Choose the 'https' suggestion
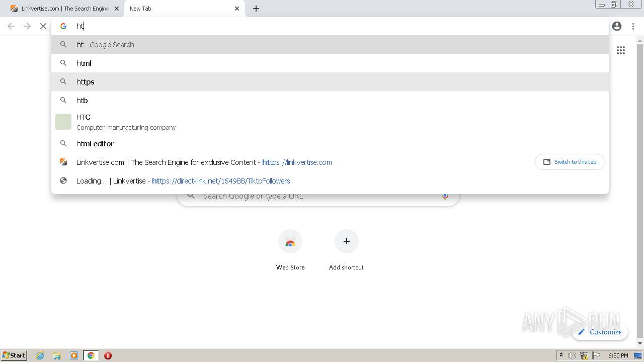This screenshot has height=362, width=644. tap(330, 81)
